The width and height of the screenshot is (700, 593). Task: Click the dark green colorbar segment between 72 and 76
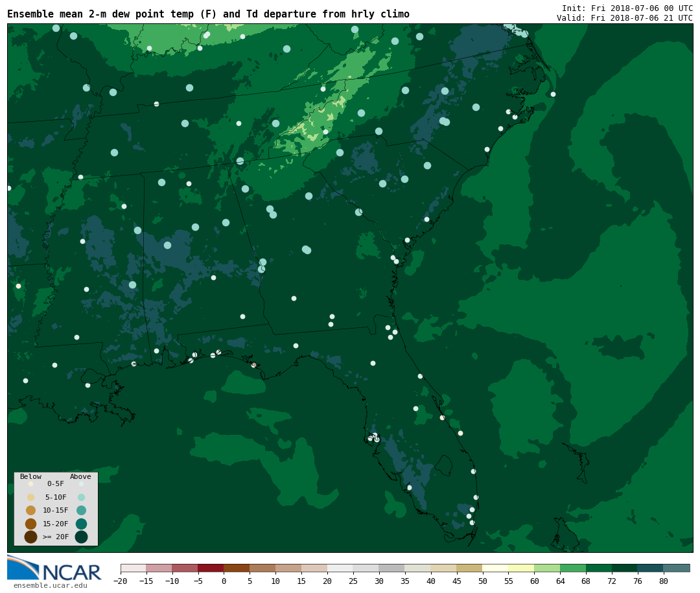[625, 568]
